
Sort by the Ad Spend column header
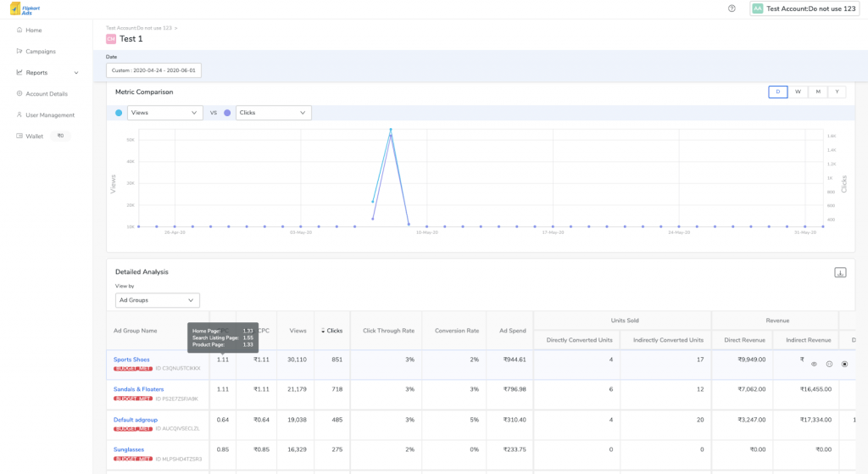point(513,331)
